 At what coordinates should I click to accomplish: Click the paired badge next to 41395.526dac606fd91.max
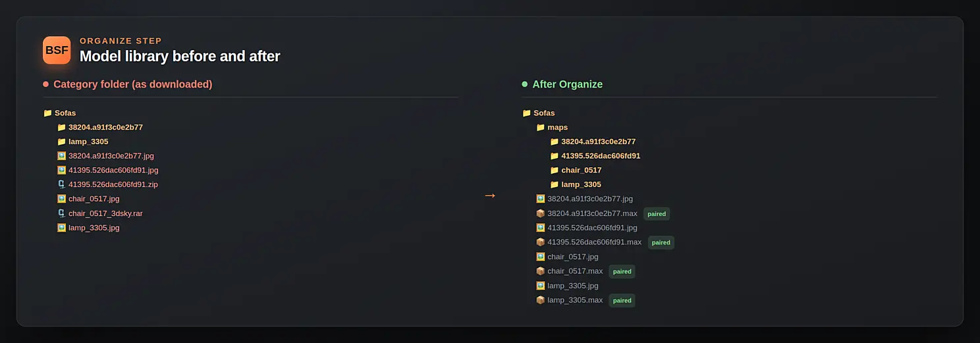coord(661,242)
